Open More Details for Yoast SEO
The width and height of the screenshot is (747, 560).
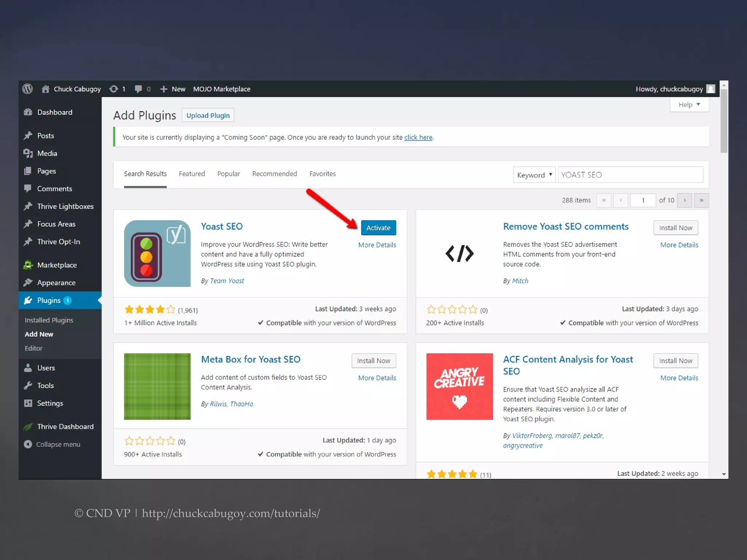tap(377, 245)
